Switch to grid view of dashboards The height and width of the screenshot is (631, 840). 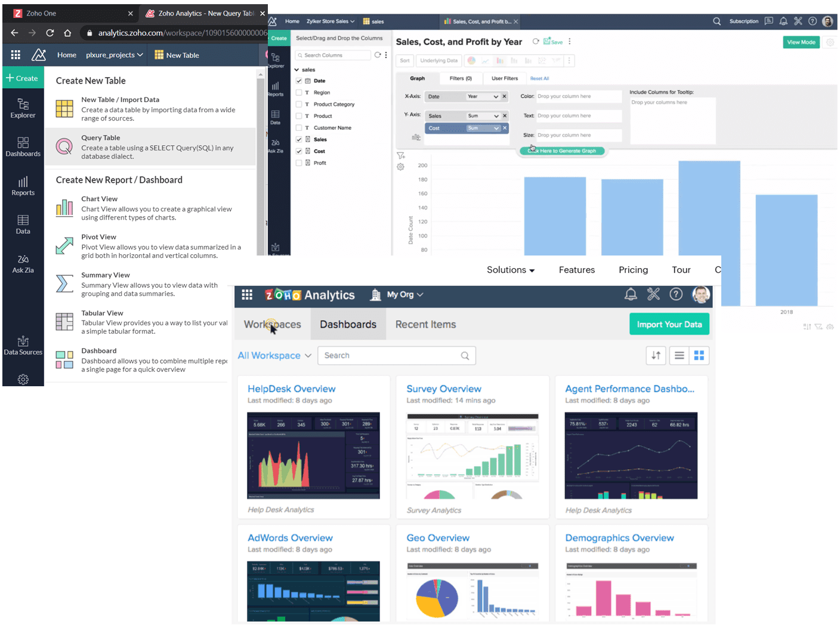[699, 356]
